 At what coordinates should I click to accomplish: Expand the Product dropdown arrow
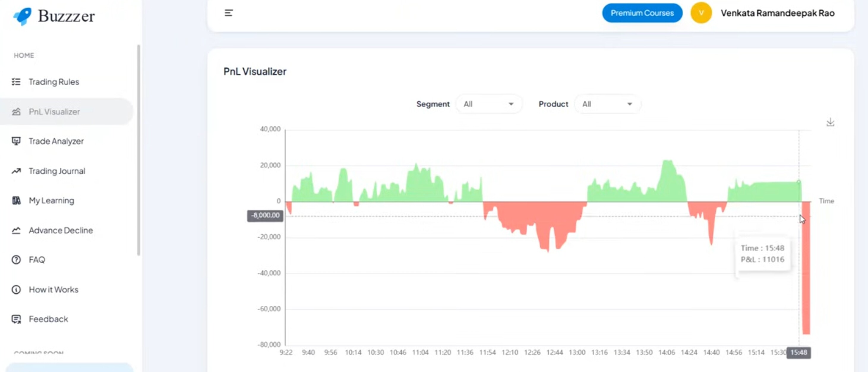point(629,104)
